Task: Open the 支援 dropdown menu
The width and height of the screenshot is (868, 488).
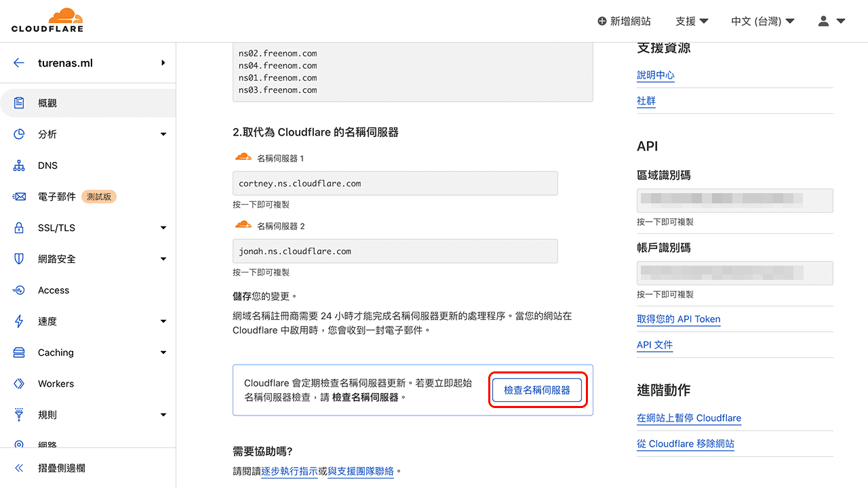Action: [690, 21]
